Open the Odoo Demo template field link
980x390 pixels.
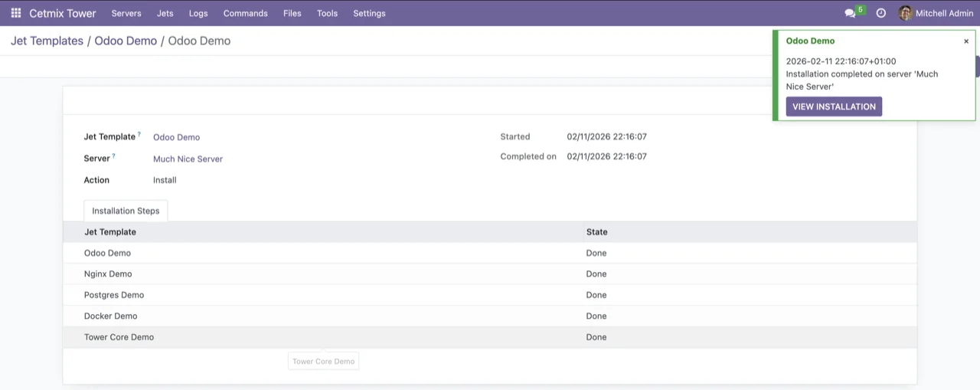tap(176, 137)
